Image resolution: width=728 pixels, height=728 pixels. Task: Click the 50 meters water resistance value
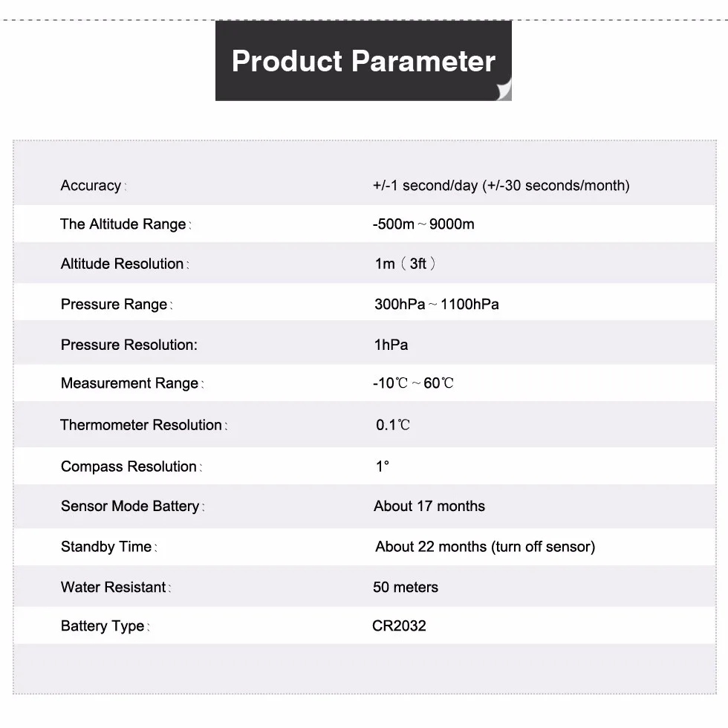[x=406, y=587]
